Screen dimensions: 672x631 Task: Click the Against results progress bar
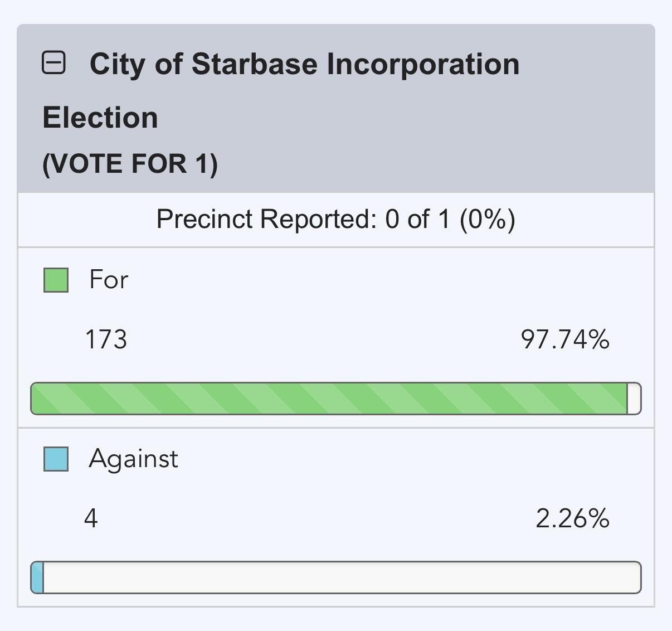click(x=336, y=577)
